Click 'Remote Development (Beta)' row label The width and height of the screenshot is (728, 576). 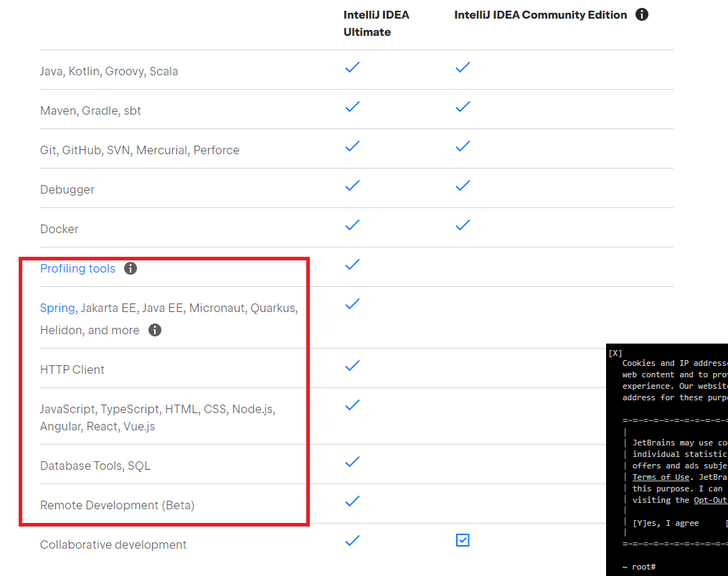point(118,506)
